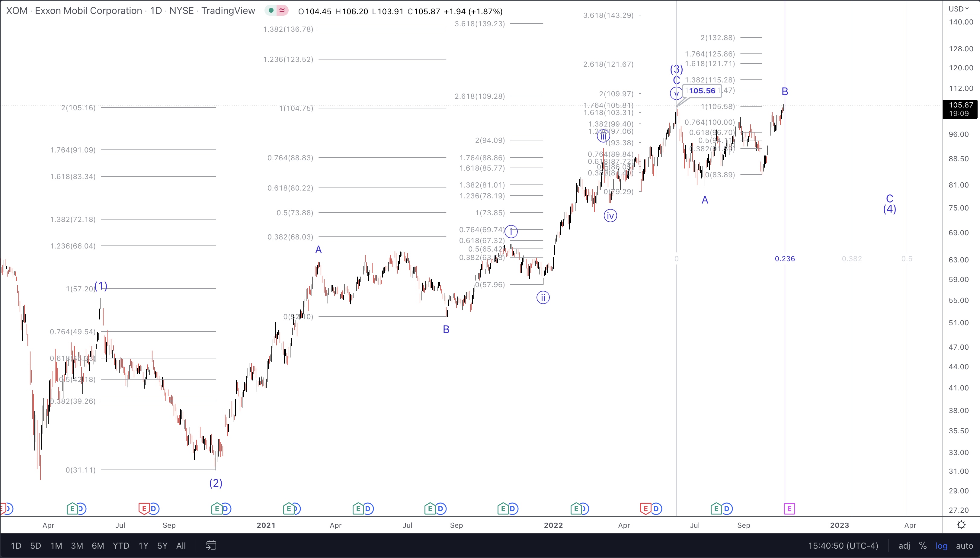Click Fibonacci level 0.5(73.88) label
Viewport: 980px width, 558px height.
pos(295,213)
